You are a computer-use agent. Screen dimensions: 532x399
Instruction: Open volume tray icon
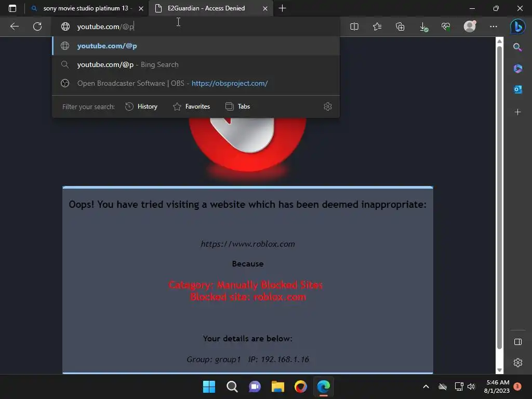click(471, 387)
